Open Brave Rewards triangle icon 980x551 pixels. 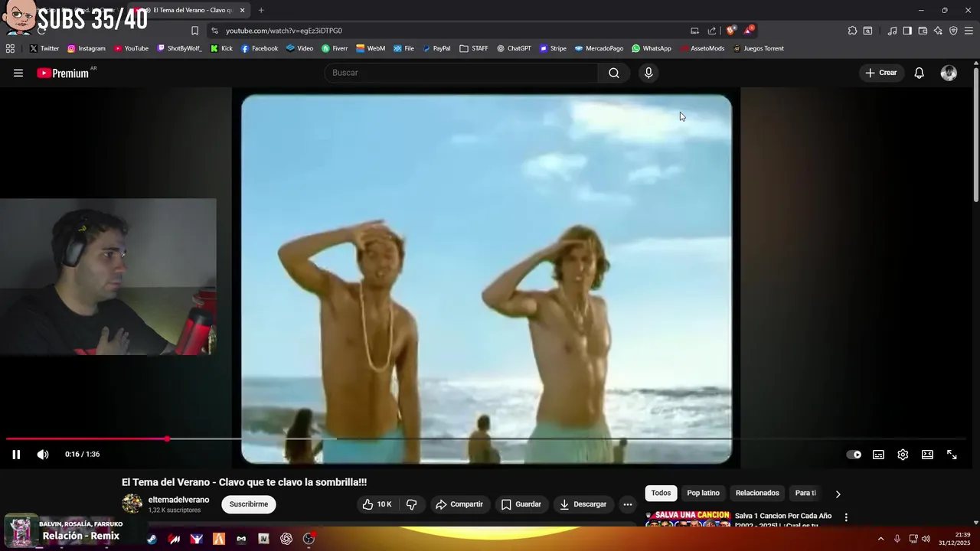click(x=749, y=31)
